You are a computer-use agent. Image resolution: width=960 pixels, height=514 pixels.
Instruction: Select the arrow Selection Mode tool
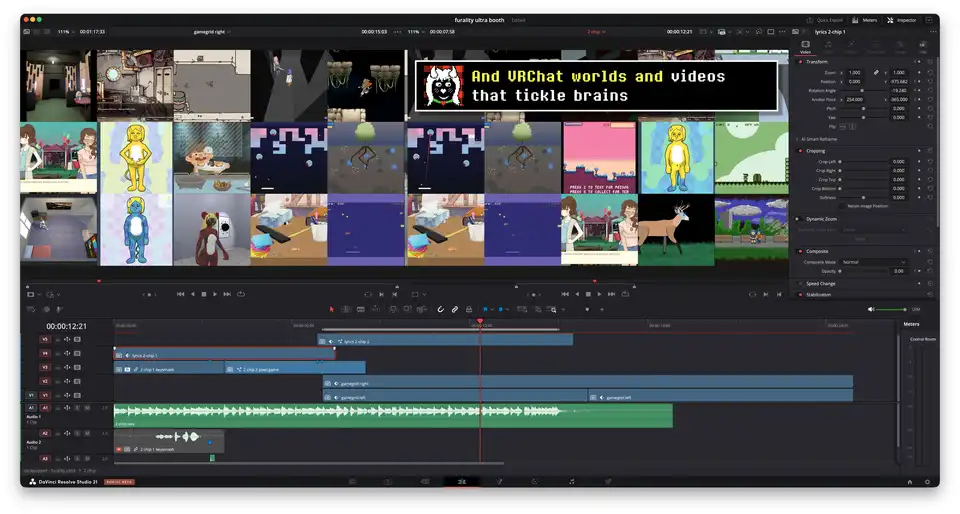pyautogui.click(x=332, y=310)
